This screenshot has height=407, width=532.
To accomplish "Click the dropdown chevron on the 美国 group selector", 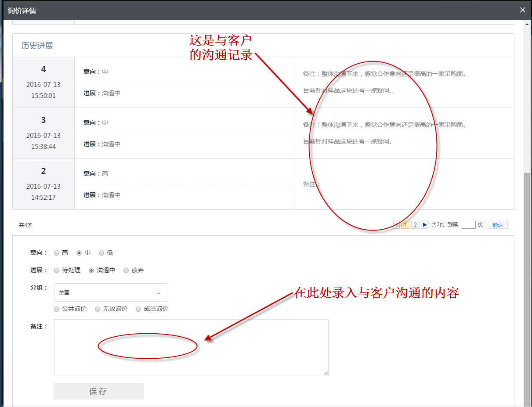I will click(x=159, y=292).
